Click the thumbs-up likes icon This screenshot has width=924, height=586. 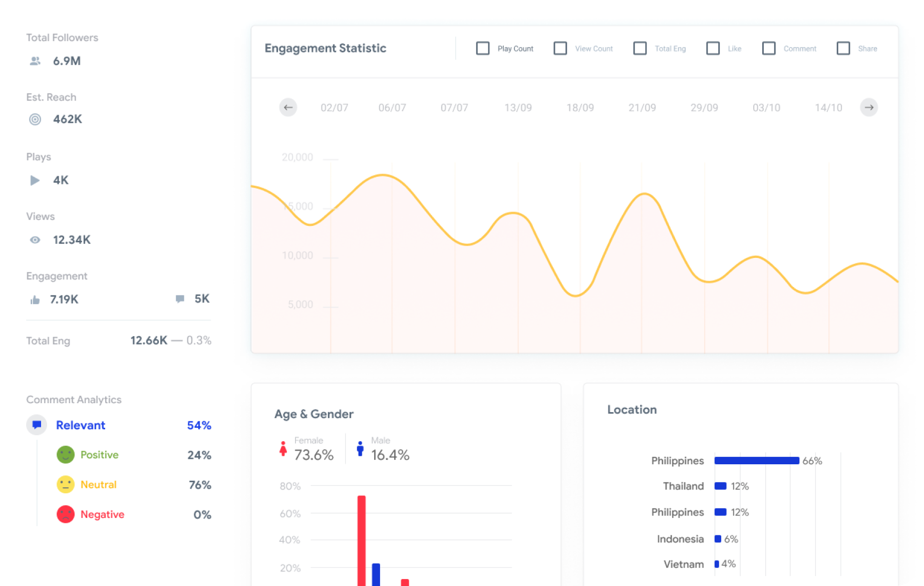click(x=35, y=300)
